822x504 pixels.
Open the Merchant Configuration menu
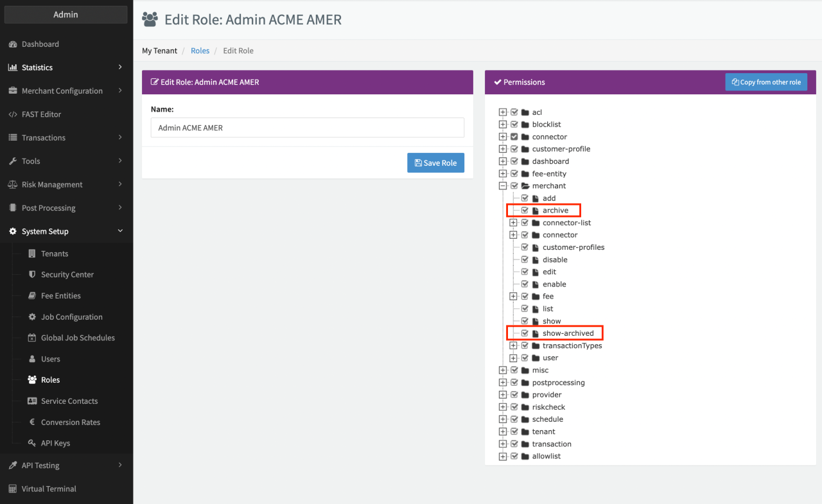(62, 91)
